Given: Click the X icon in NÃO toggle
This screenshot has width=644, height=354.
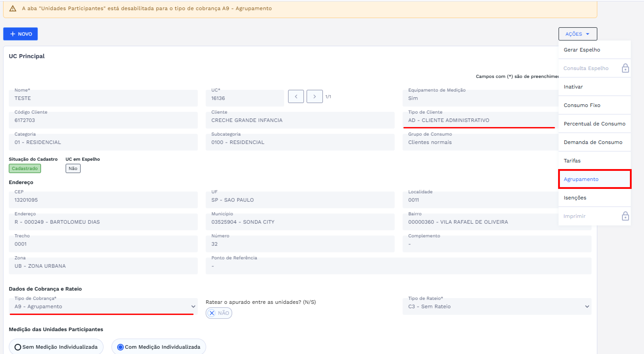Looking at the screenshot, I should click(212, 313).
